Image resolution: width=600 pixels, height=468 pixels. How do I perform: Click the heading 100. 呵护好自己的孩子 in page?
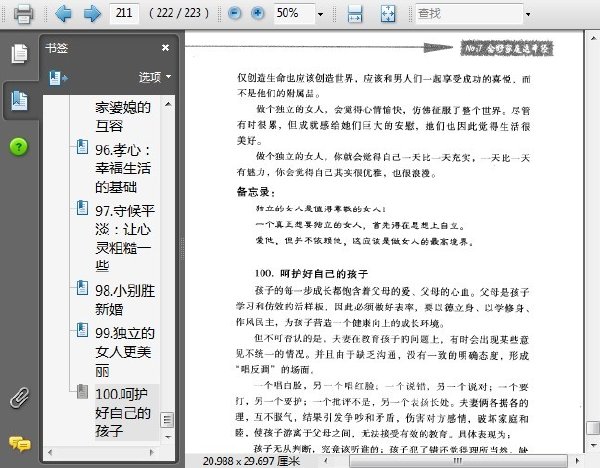pyautogui.click(x=311, y=274)
